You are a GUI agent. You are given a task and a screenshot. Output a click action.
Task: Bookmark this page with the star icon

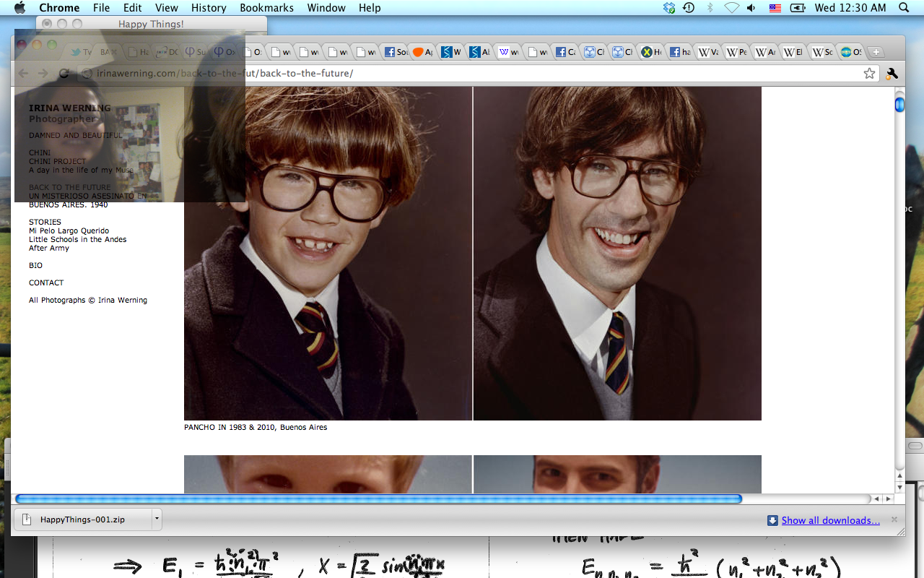point(869,74)
